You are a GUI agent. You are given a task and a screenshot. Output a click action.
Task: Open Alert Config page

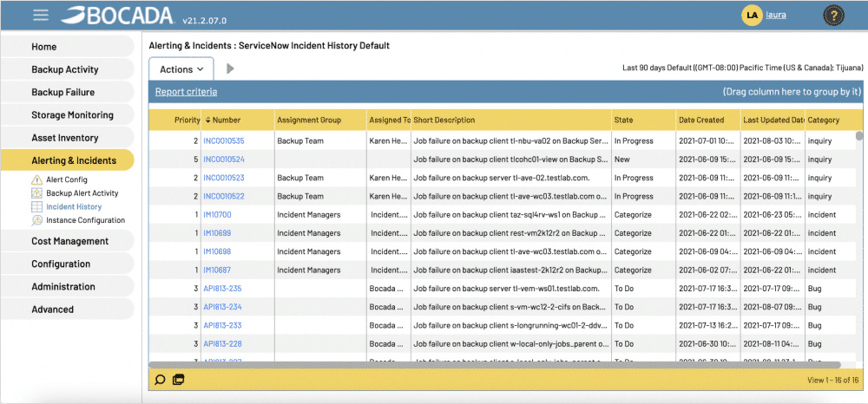point(67,179)
